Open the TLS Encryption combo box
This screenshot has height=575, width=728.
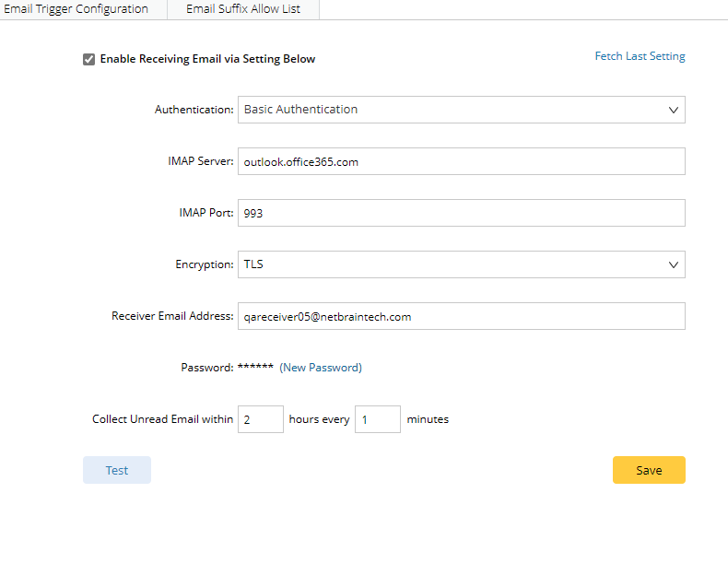coord(452,264)
